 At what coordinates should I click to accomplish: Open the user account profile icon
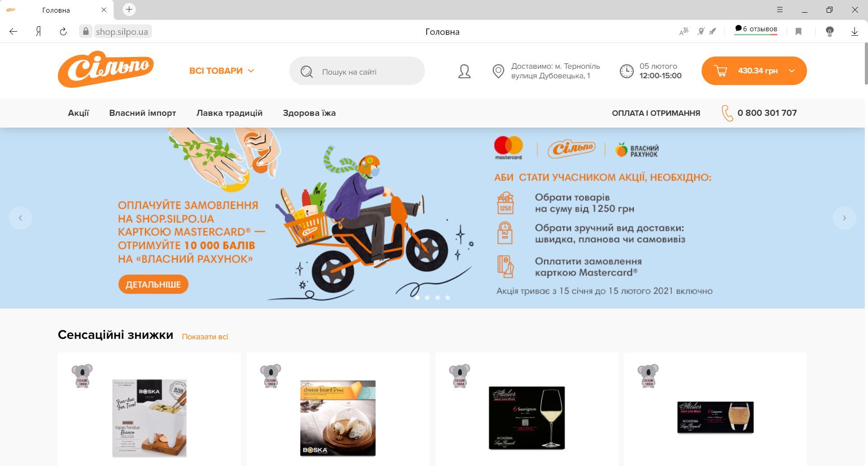tap(464, 71)
